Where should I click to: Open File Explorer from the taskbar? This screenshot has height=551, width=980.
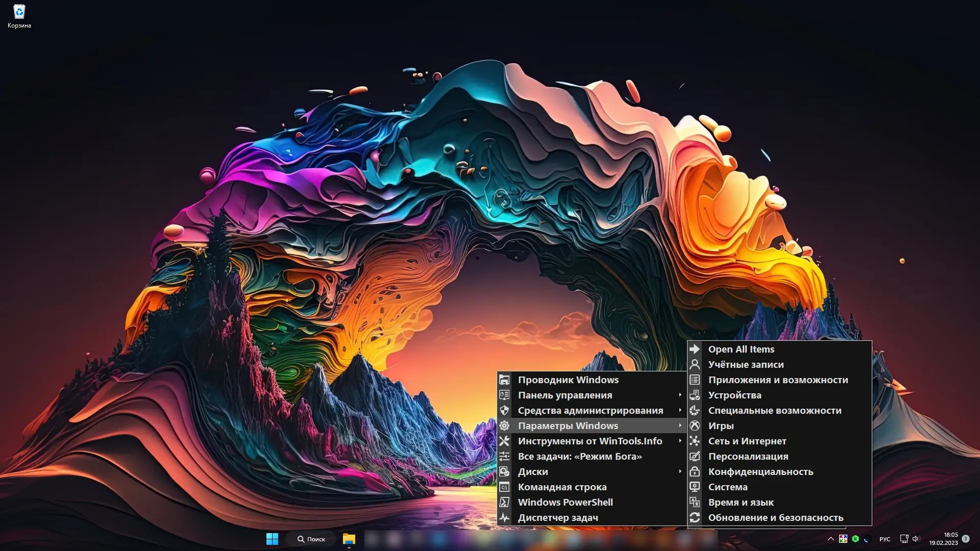coord(349,539)
